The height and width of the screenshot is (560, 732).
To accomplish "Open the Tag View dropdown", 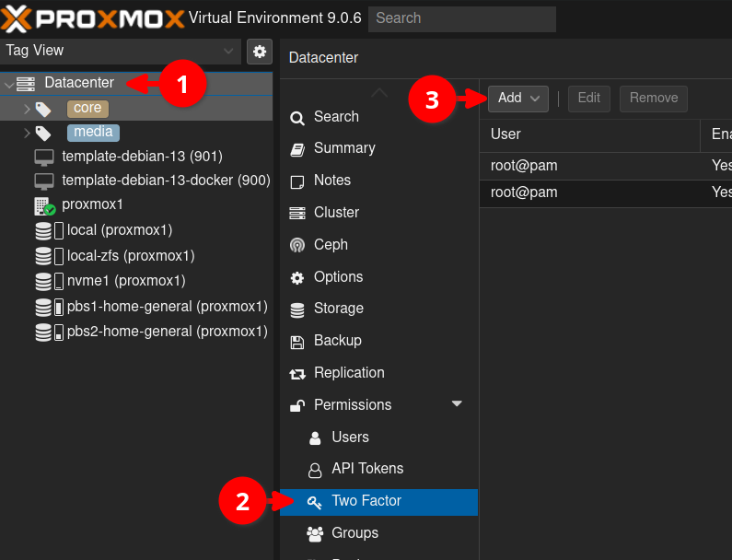I will [228, 51].
